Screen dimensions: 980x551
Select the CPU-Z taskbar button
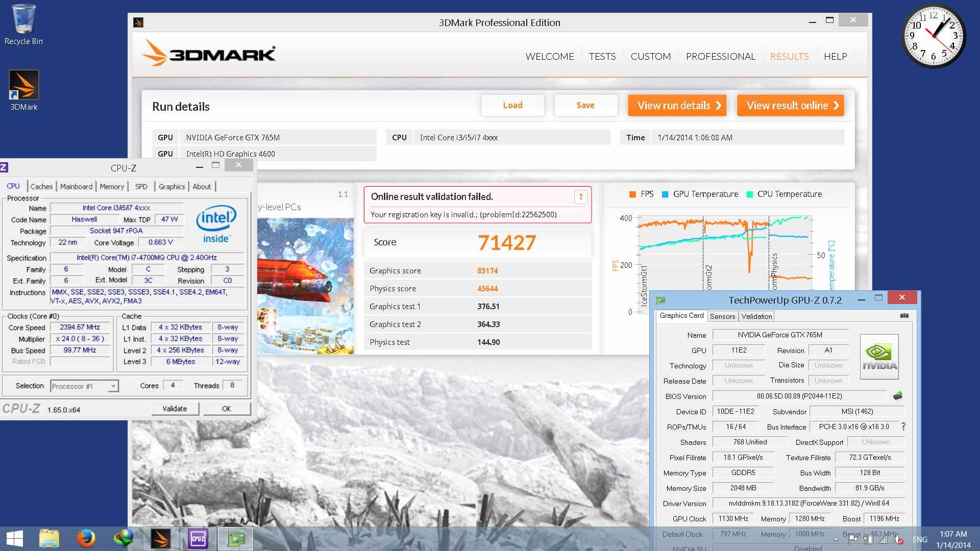coord(198,539)
